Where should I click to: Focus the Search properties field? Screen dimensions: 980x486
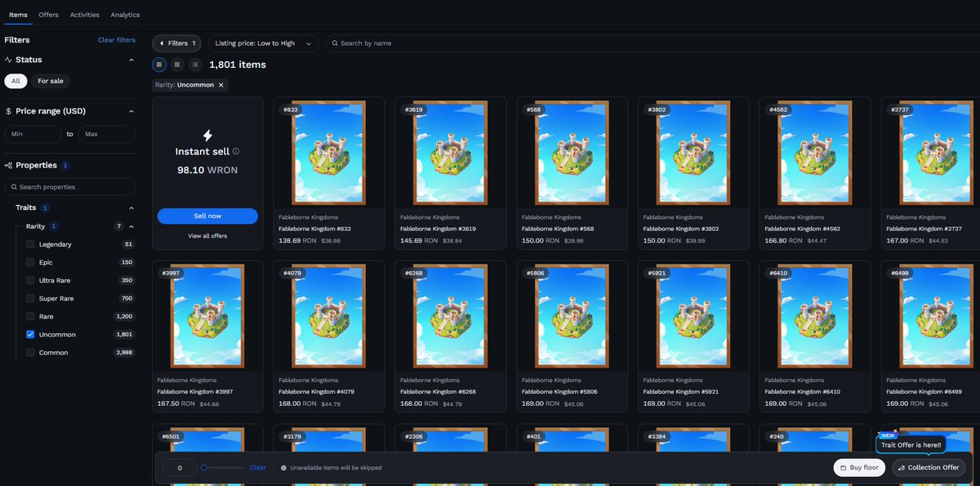(69, 187)
